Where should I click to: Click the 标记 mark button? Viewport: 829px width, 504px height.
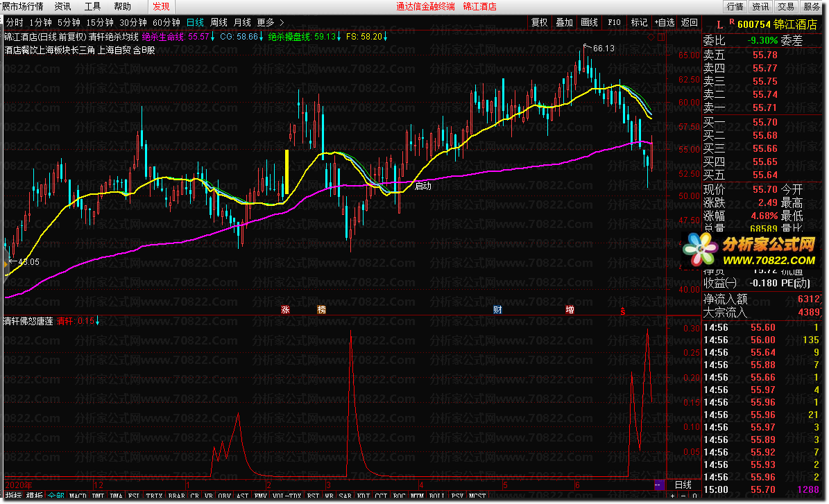[639, 22]
